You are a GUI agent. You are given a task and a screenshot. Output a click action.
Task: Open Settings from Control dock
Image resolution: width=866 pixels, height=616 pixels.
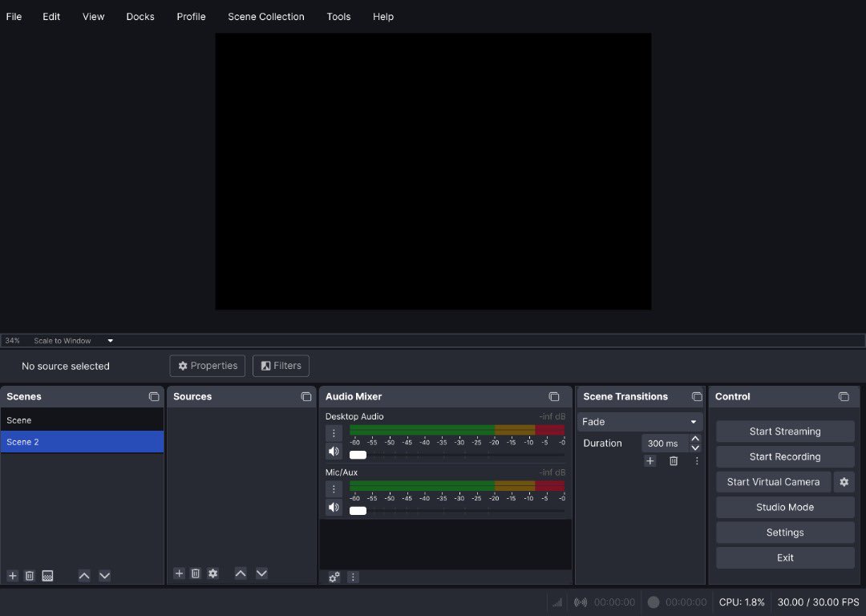click(x=785, y=533)
